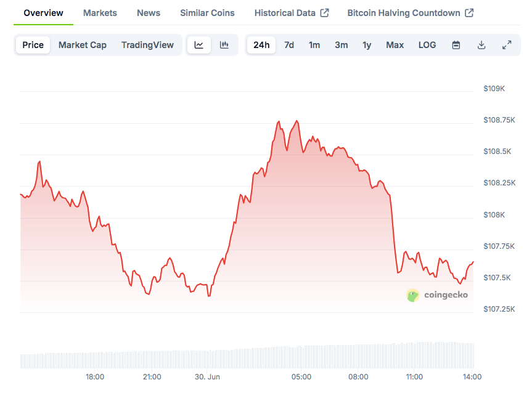This screenshot has width=532, height=393.
Task: Set the time range to 1y
Action: pyautogui.click(x=367, y=45)
